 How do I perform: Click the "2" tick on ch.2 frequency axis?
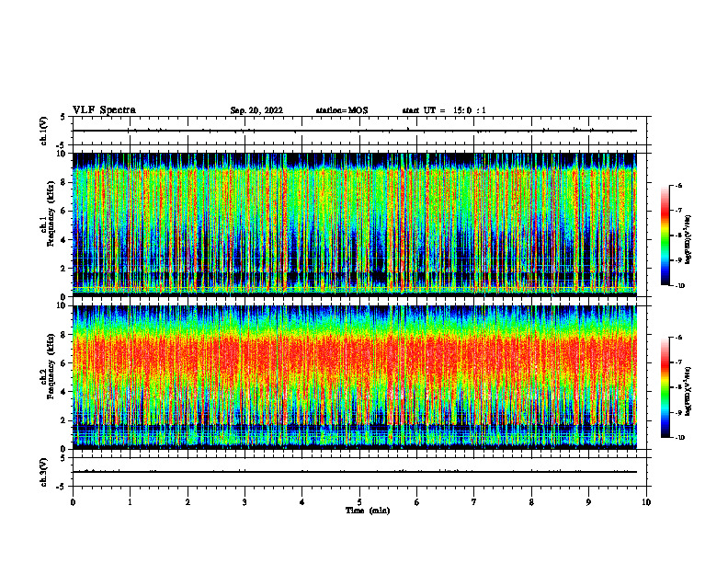point(64,420)
